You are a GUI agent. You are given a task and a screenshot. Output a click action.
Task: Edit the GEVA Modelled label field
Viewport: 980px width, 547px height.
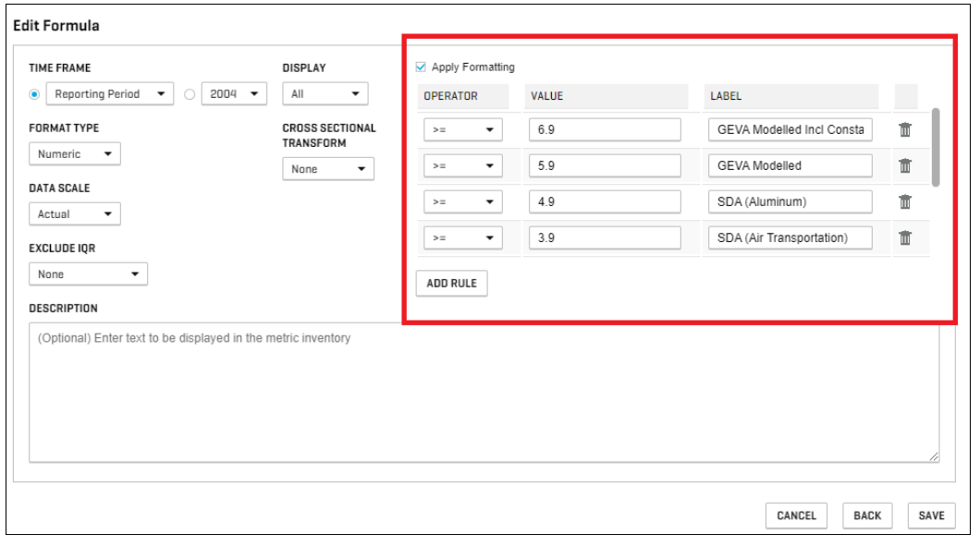(x=790, y=166)
